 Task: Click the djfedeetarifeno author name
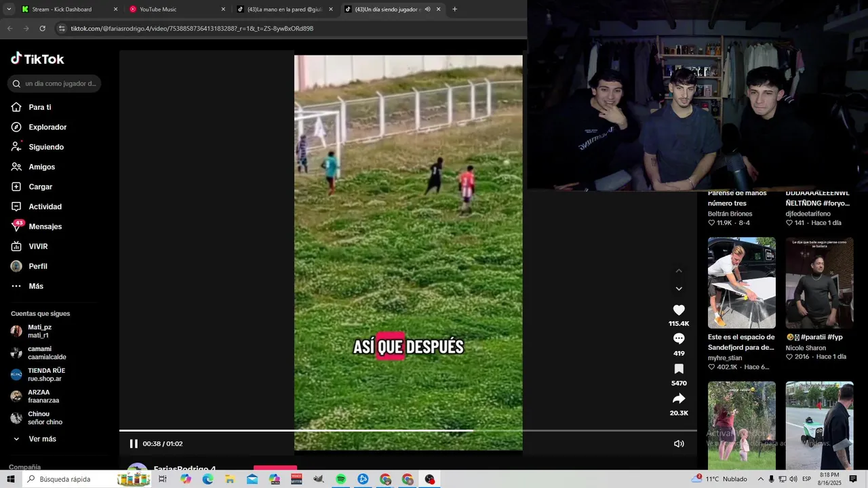tap(808, 213)
